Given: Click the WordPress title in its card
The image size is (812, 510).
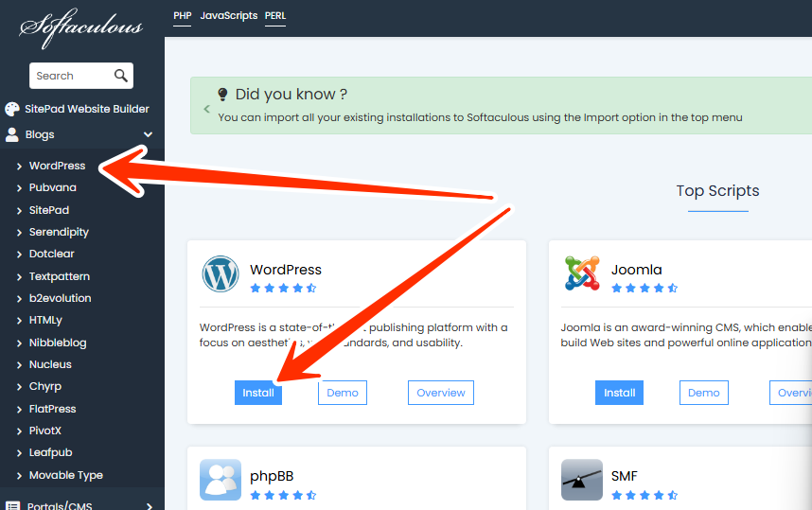Looking at the screenshot, I should pos(286,270).
